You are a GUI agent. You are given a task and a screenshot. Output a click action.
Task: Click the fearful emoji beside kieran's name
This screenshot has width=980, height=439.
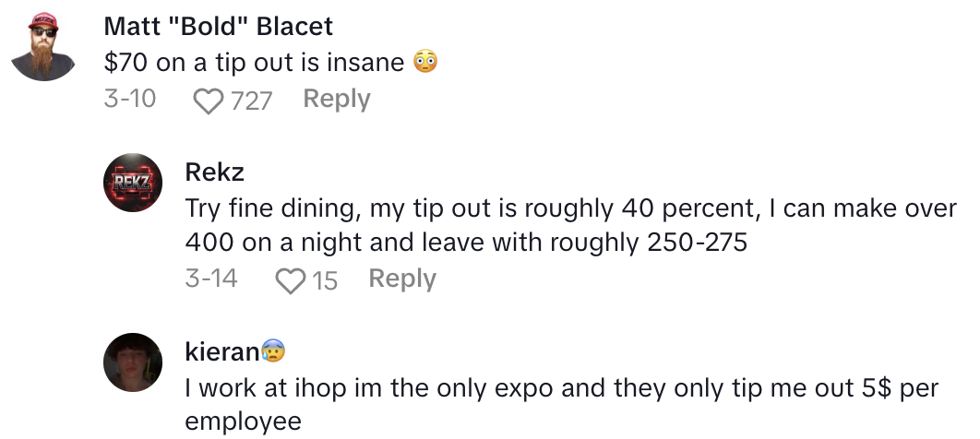tap(274, 351)
